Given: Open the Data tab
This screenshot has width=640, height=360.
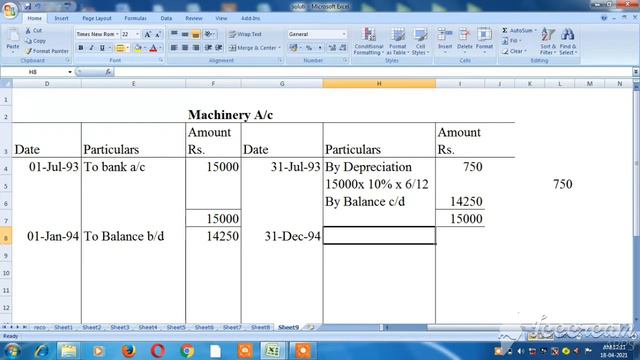Looking at the screenshot, I should click(x=166, y=18).
